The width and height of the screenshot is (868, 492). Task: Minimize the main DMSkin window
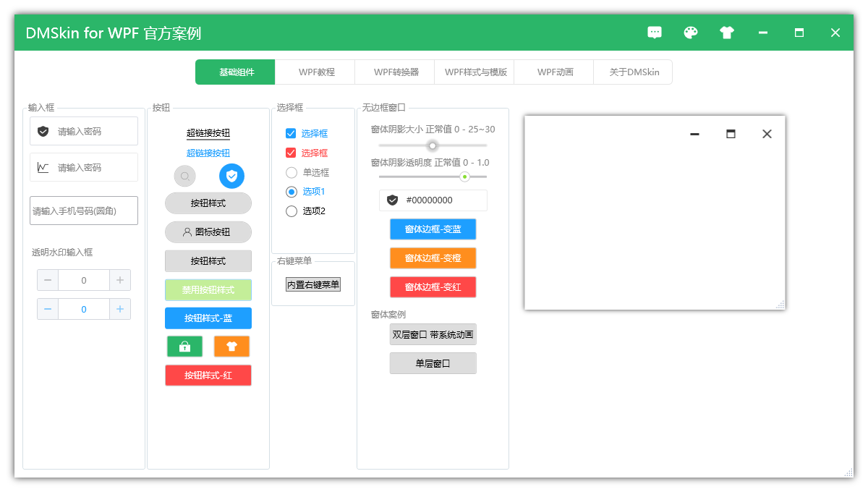763,33
